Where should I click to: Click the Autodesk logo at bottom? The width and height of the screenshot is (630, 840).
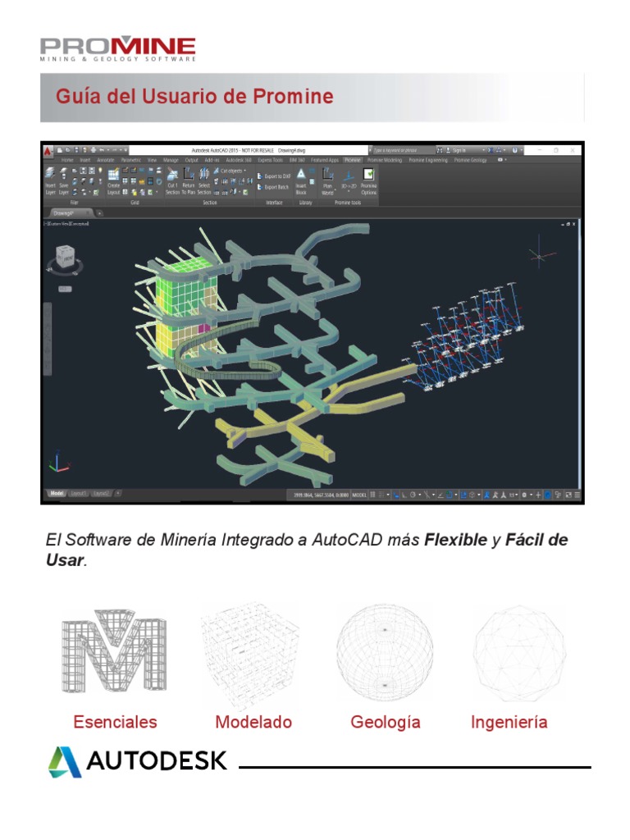137,761
